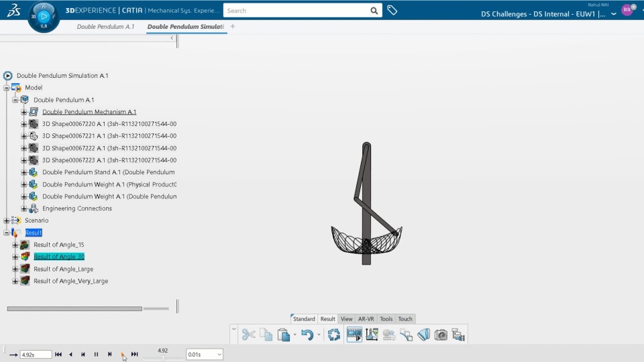This screenshot has height=362, width=644.
Task: Switch to the Standard toolbar tab
Action: [304, 319]
